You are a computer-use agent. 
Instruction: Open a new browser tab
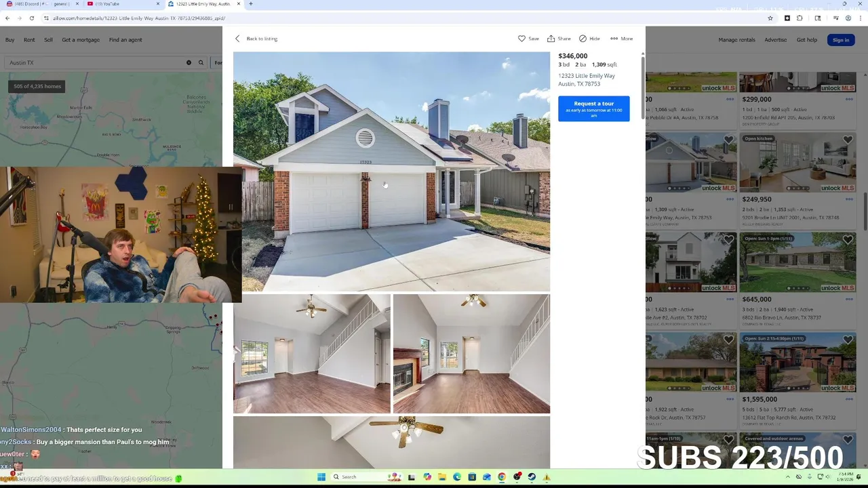coord(251,4)
